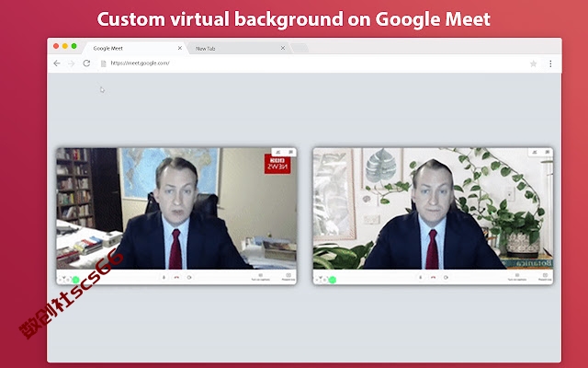Bookmark the page using the star icon

click(533, 63)
